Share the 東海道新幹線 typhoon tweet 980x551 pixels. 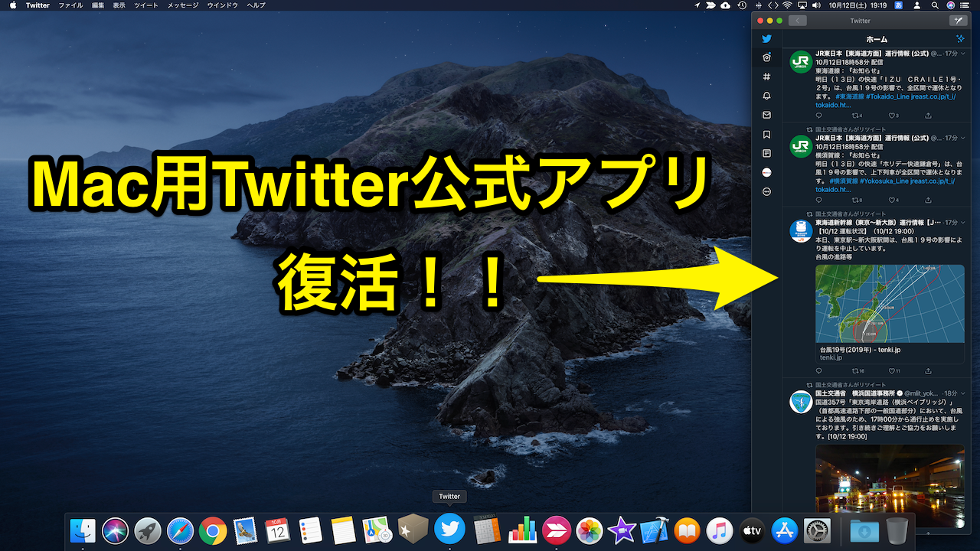929,371
